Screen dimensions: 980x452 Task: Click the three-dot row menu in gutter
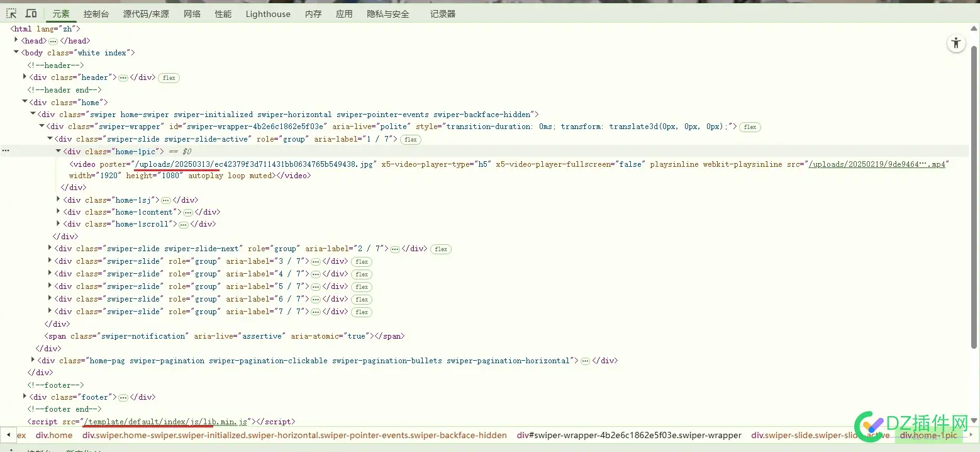[x=6, y=151]
